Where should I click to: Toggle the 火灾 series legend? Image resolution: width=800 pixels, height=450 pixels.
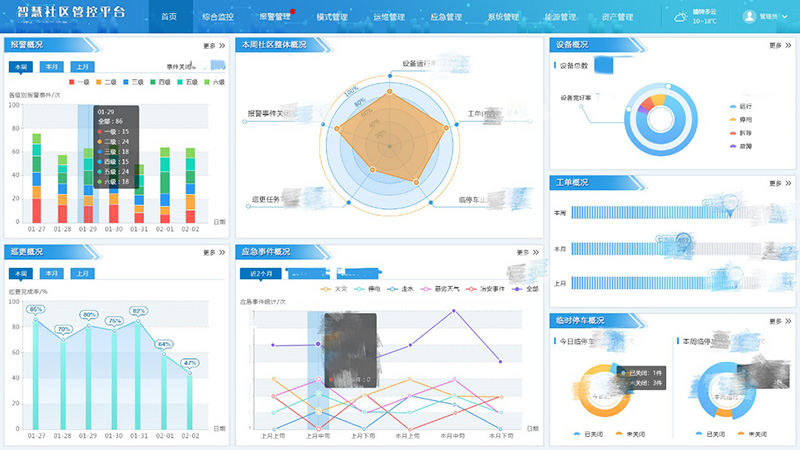[334, 289]
